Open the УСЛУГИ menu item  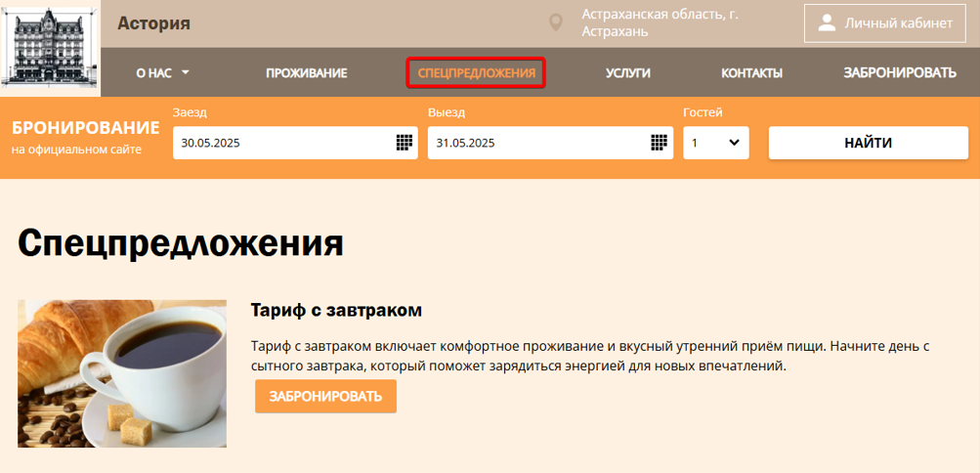click(628, 73)
